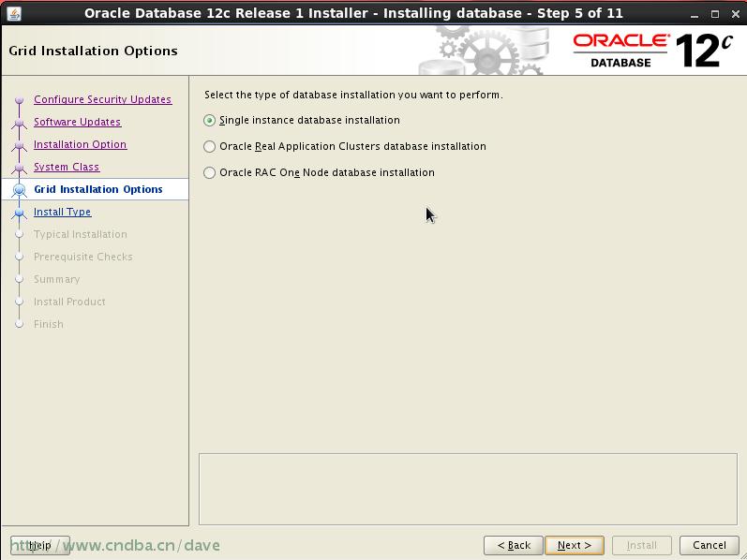The width and height of the screenshot is (747, 560).
Task: Cancel the database installation
Action: tap(709, 545)
